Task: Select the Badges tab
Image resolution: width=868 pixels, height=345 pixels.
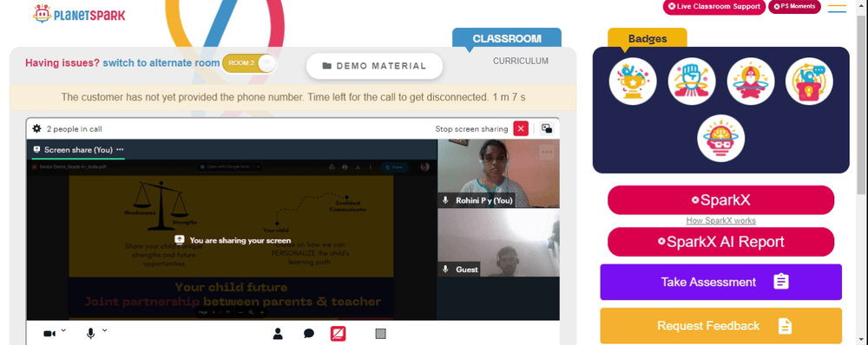Action: (648, 39)
